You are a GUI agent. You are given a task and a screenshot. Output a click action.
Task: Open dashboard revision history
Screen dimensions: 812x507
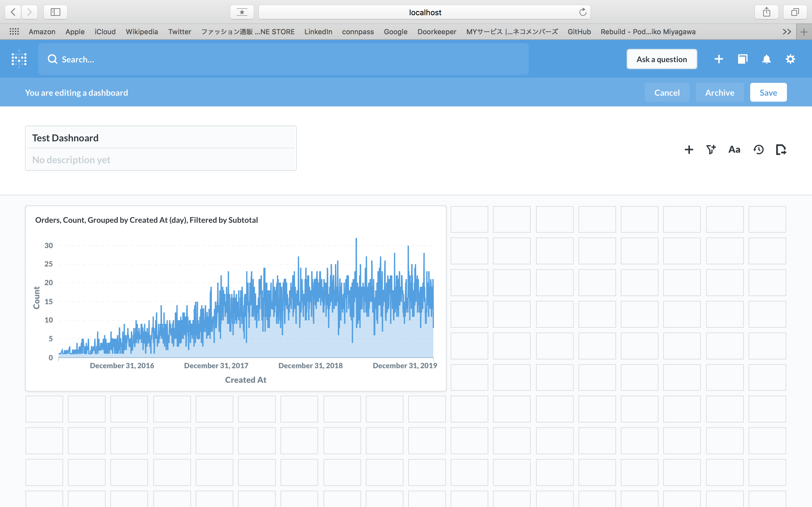point(758,150)
